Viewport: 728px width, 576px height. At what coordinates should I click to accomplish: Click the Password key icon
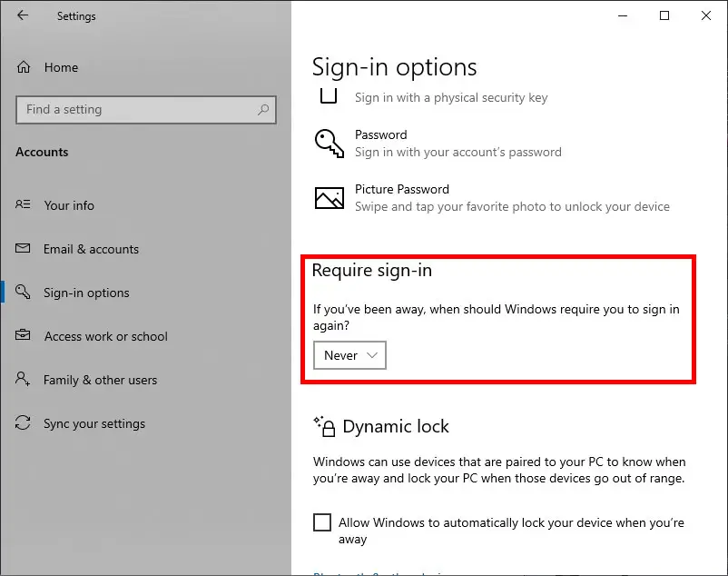[330, 143]
